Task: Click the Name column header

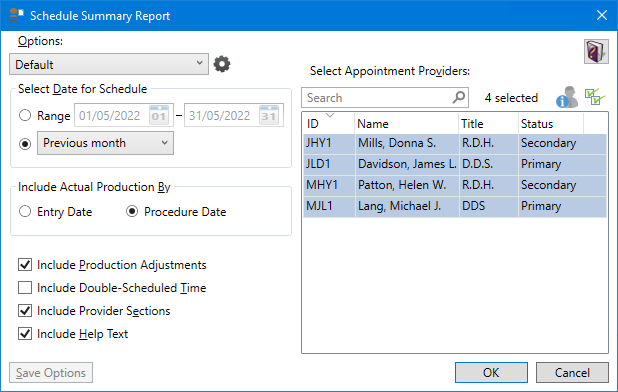Action: pos(407,124)
